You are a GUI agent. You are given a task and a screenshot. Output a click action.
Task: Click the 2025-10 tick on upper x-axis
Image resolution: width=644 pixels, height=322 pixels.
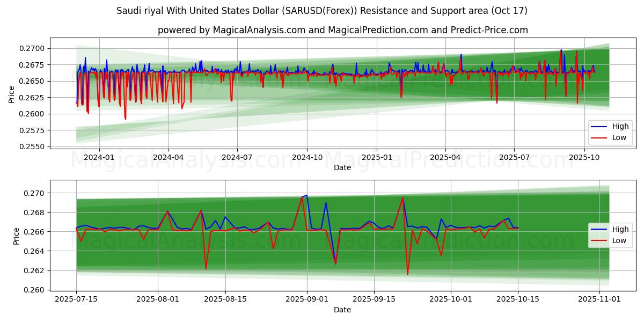[584, 157]
